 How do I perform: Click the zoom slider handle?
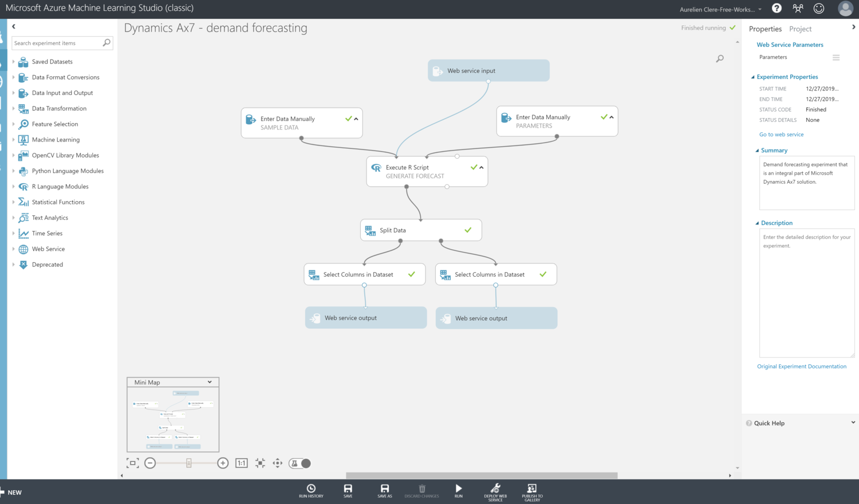188,463
